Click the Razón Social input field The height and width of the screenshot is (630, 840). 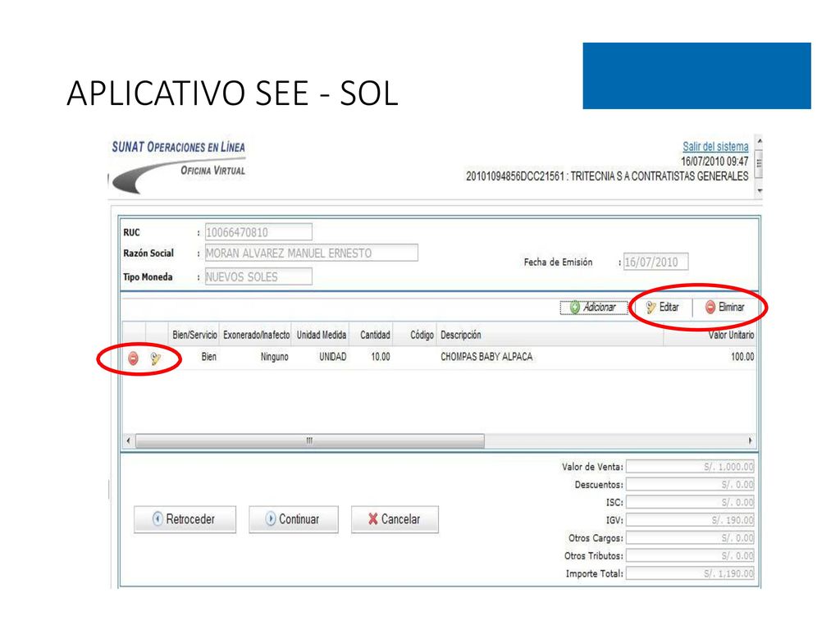[311, 253]
